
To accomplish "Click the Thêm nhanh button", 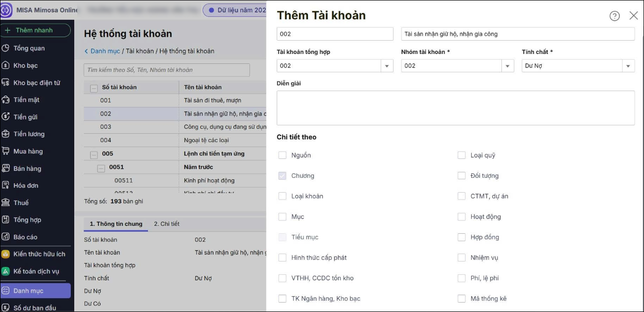I will (35, 30).
